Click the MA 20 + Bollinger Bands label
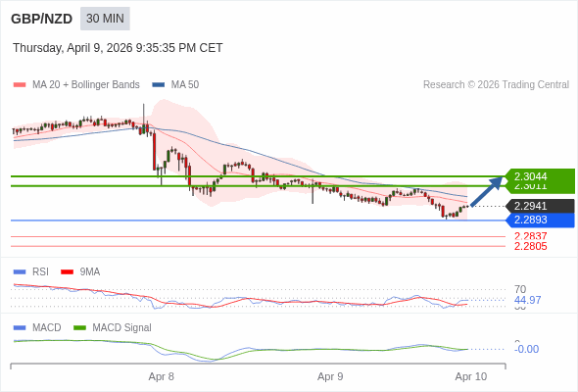 86,85
